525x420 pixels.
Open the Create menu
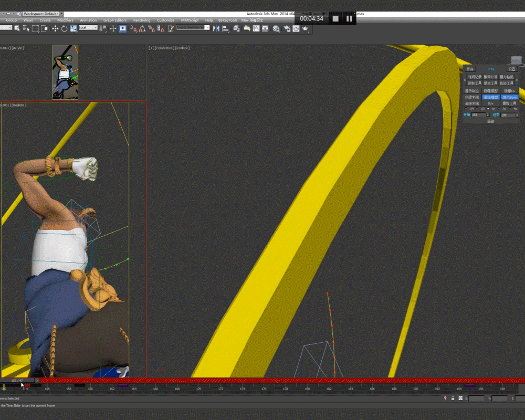point(45,20)
